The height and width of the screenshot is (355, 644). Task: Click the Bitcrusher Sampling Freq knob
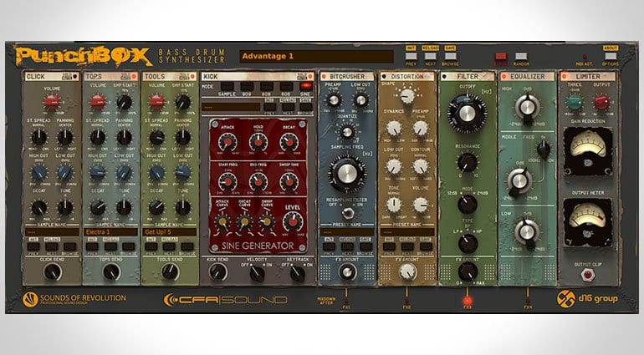pos(348,173)
